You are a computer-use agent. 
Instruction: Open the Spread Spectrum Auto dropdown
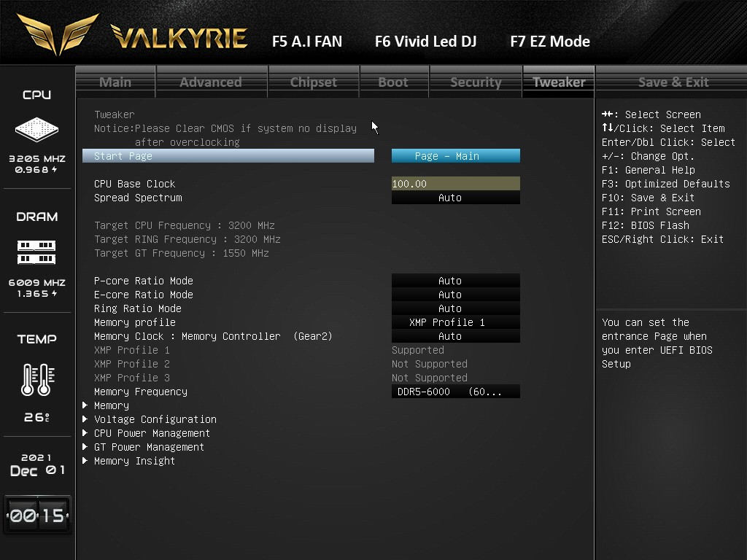pyautogui.click(x=456, y=197)
